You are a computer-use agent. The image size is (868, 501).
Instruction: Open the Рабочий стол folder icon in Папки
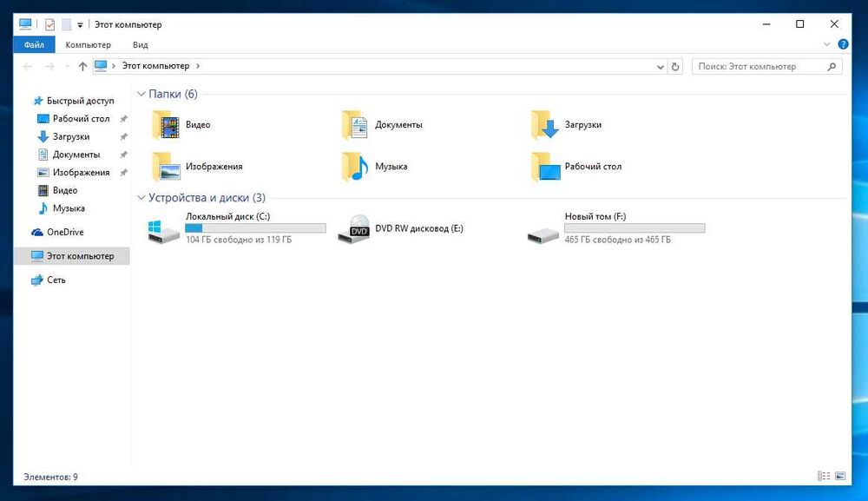click(x=545, y=167)
